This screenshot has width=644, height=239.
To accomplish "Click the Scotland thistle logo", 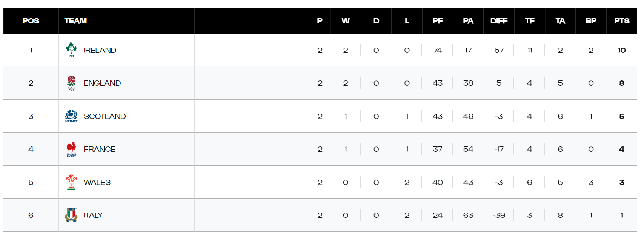I will point(71,116).
